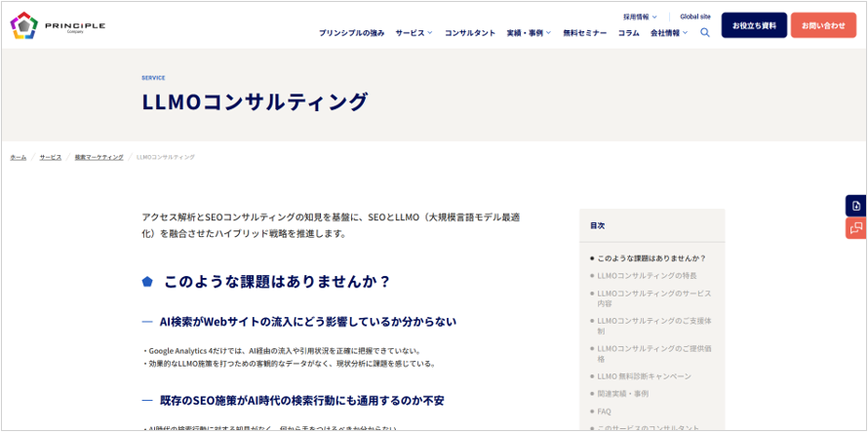Open コラム menu item
The height and width of the screenshot is (432, 868).
coord(628,33)
